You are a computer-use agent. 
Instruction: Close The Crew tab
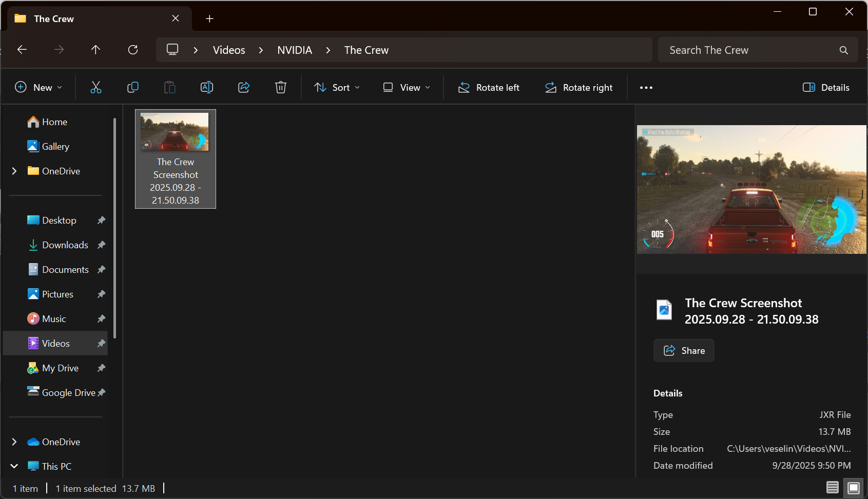pos(176,18)
